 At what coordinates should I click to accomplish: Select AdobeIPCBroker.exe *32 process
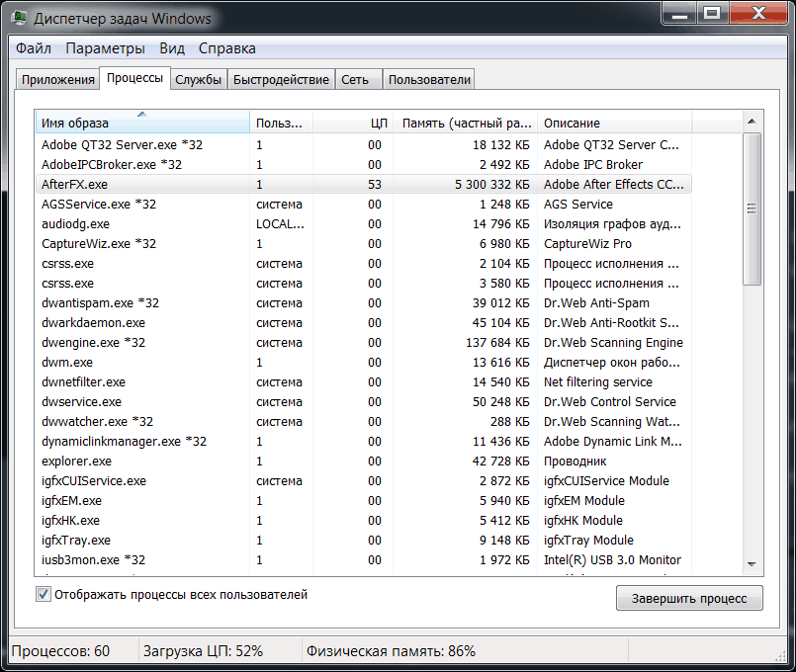click(x=364, y=164)
